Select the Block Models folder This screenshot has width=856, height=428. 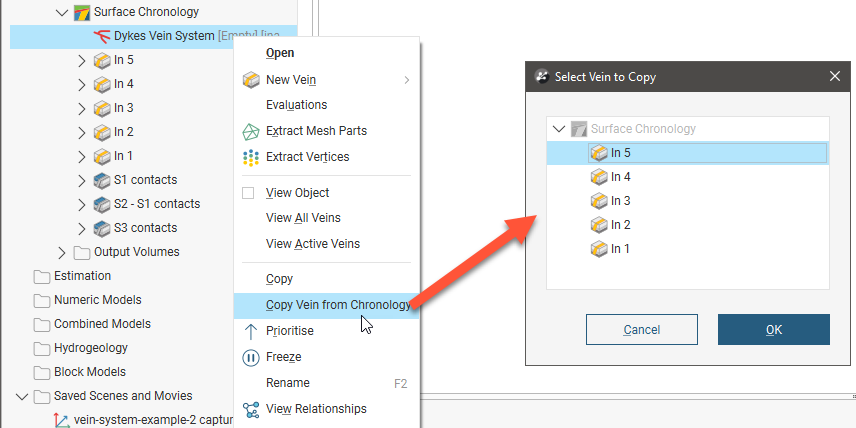[x=89, y=372]
